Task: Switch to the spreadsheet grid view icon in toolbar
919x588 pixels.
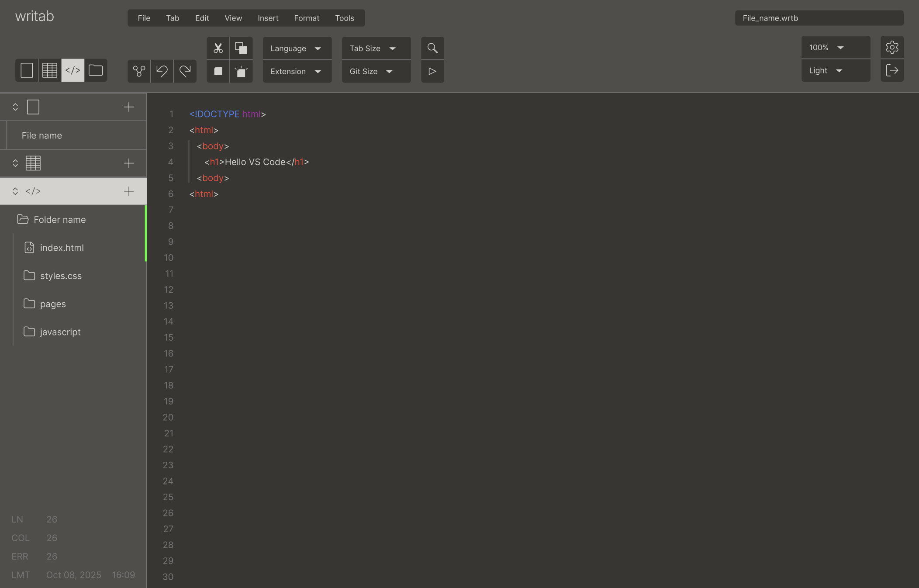Action: pos(50,70)
